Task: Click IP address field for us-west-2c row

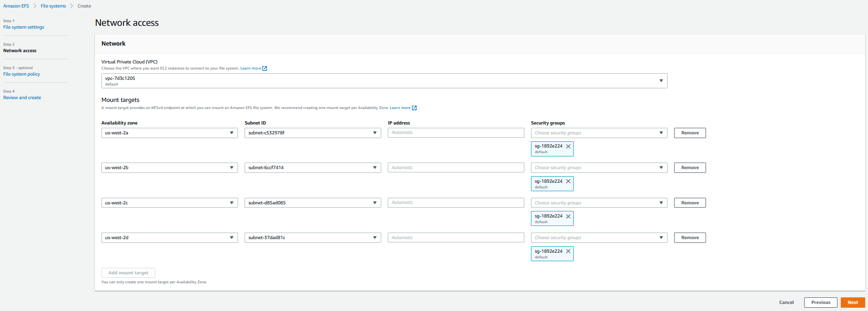Action: [x=456, y=202]
